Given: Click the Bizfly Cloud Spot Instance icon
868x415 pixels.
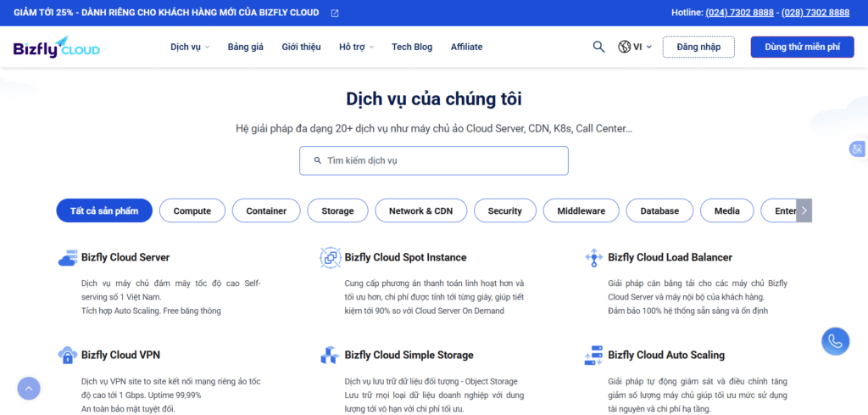Looking at the screenshot, I should tap(330, 258).
